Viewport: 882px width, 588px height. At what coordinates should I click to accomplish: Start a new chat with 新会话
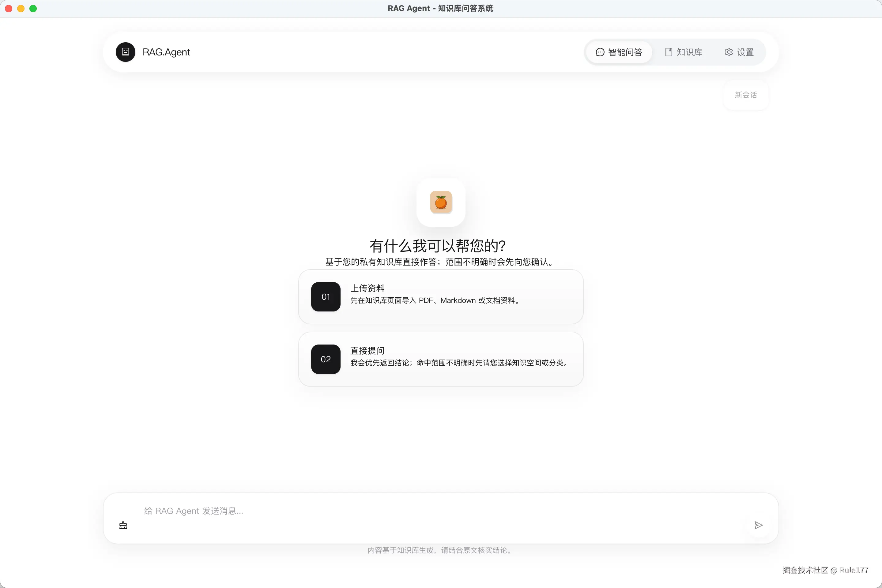tap(745, 95)
